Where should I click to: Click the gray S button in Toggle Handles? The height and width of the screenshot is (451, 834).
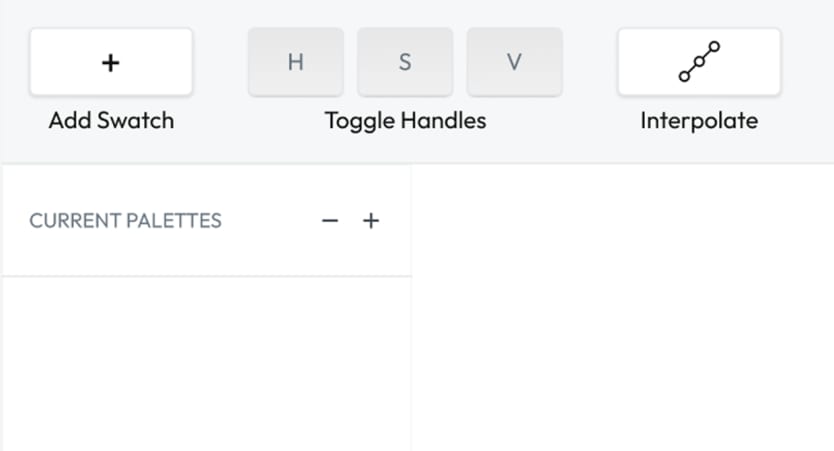click(405, 62)
